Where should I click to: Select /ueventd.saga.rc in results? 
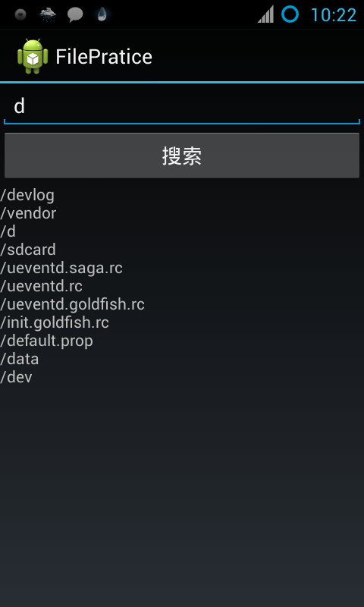point(61,268)
